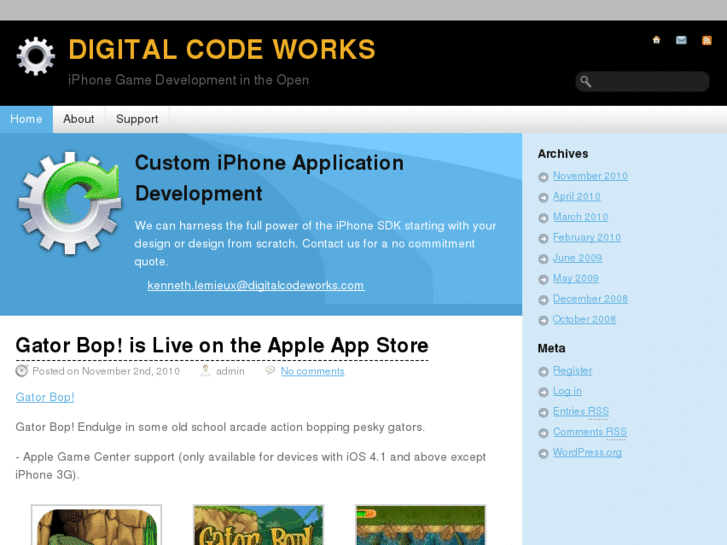The height and width of the screenshot is (545, 727).
Task: Follow the Gator Bop! link in the post
Action: point(45,397)
